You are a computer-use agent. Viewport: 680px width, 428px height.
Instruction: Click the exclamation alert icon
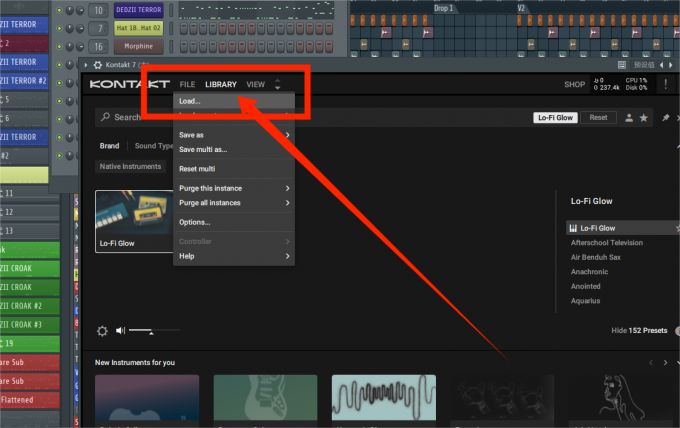(666, 84)
